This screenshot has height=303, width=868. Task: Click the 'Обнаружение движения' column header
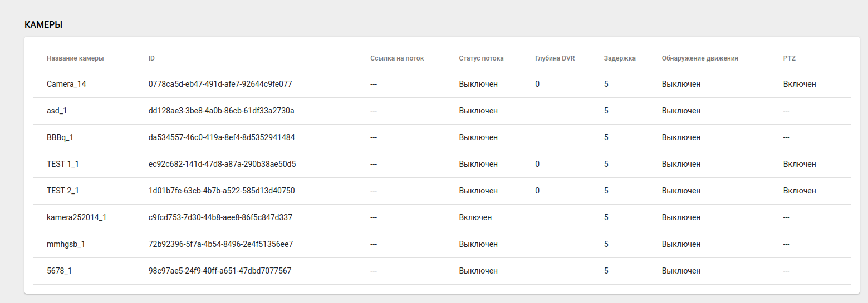click(x=700, y=58)
